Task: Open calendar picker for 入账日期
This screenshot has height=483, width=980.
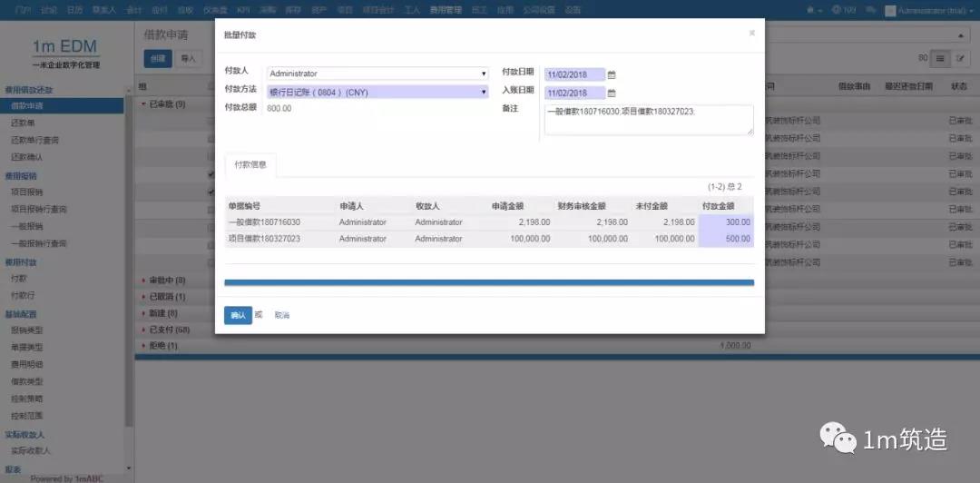Action: (612, 93)
